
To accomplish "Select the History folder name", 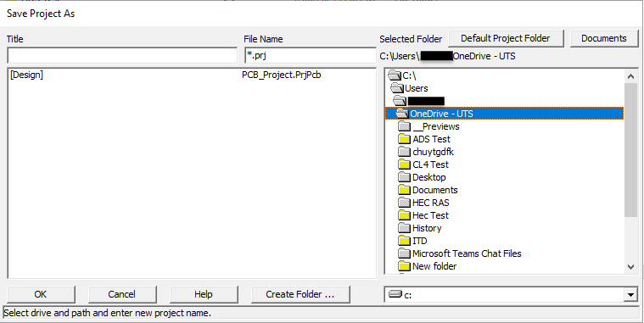I will [427, 228].
